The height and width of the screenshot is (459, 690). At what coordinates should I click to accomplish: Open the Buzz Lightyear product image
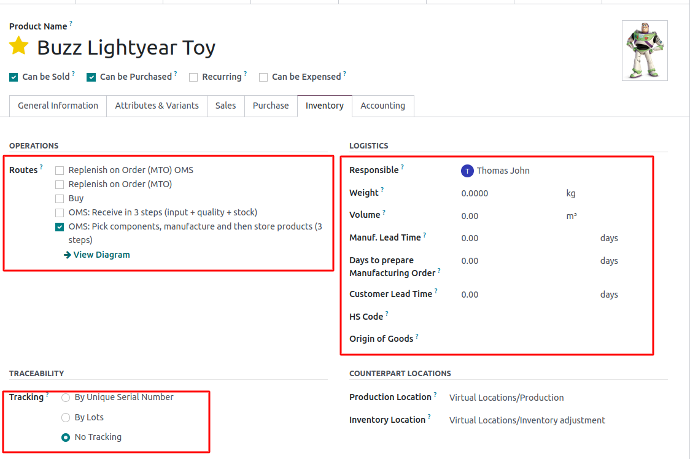645,51
